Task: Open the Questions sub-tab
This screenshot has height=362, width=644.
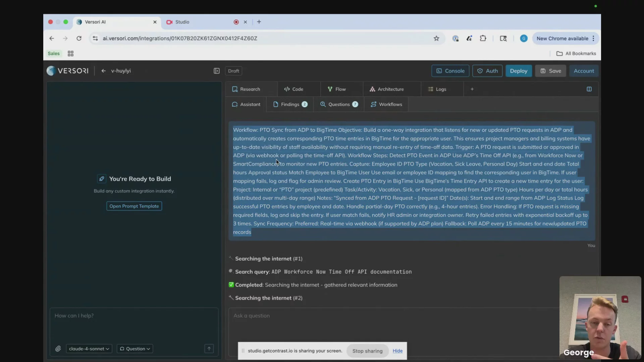Action: point(339,105)
